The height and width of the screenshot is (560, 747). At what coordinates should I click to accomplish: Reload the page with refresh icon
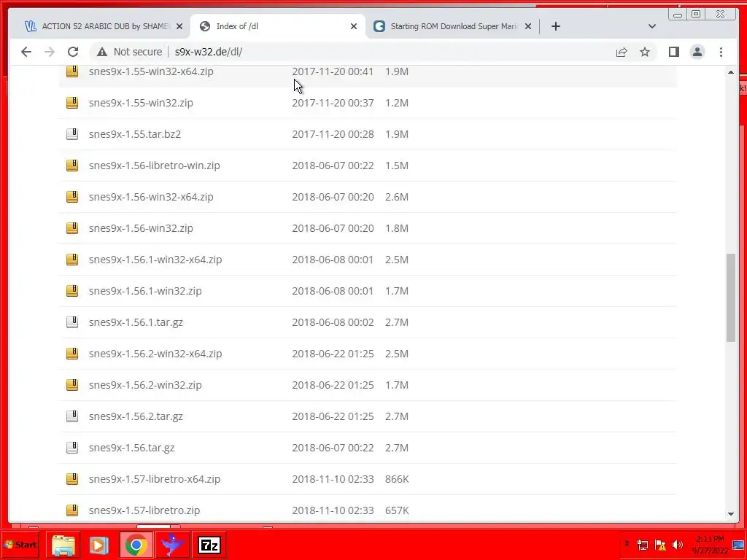pos(73,52)
